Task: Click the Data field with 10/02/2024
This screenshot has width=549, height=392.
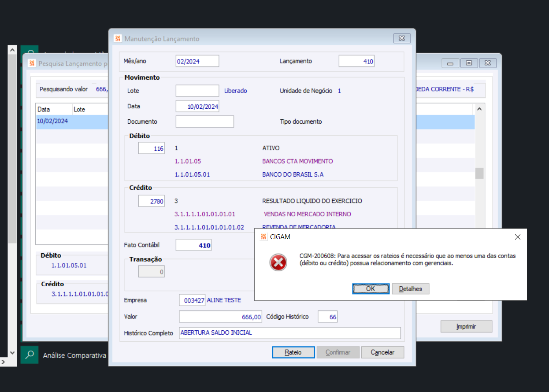Action: [x=197, y=107]
